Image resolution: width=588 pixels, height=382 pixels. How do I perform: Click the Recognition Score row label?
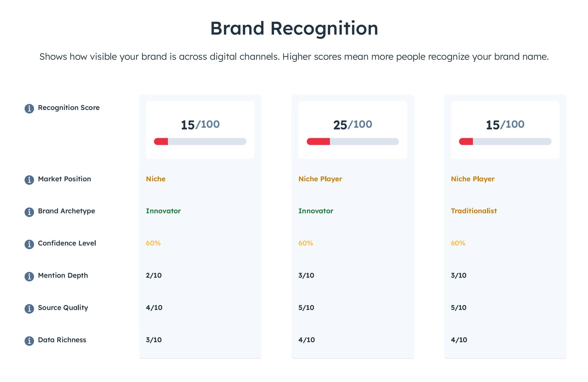point(69,108)
